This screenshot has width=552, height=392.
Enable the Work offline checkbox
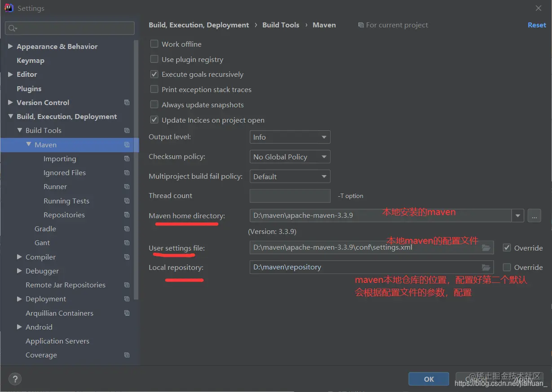tap(154, 44)
